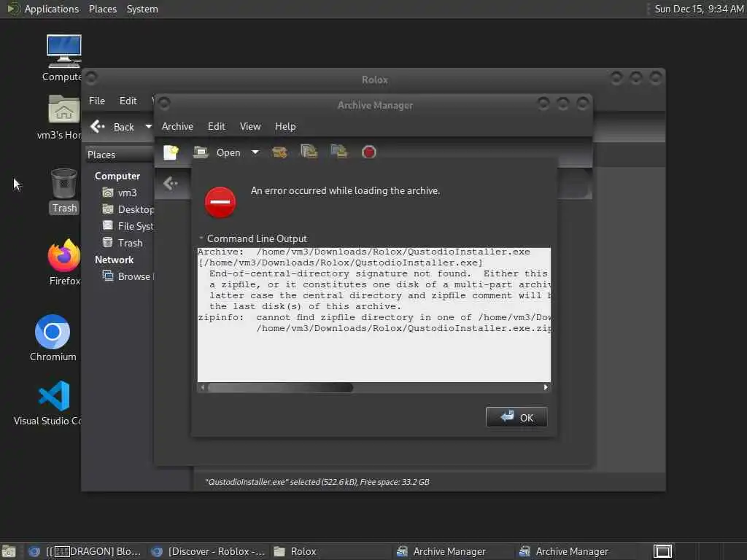747x560 pixels.
Task: Click the horizontal scrollbar thumb in output
Action: click(281, 388)
